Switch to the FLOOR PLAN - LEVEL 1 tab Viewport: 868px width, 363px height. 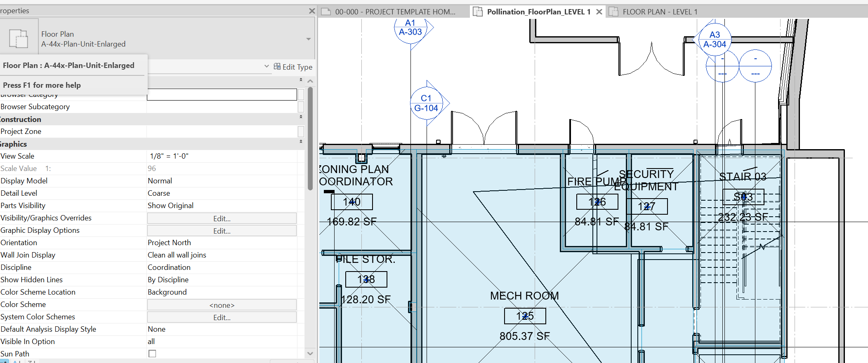point(659,12)
